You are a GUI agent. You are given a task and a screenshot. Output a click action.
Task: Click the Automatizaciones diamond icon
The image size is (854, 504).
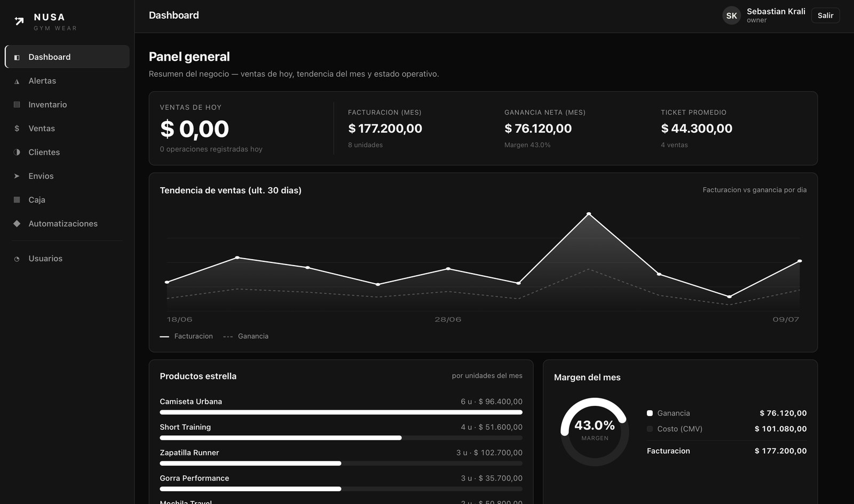(x=17, y=223)
